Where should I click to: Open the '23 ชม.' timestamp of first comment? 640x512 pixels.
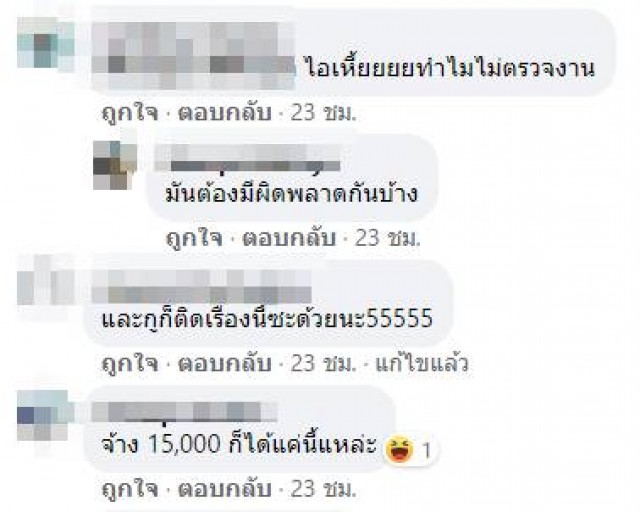[x=323, y=112]
